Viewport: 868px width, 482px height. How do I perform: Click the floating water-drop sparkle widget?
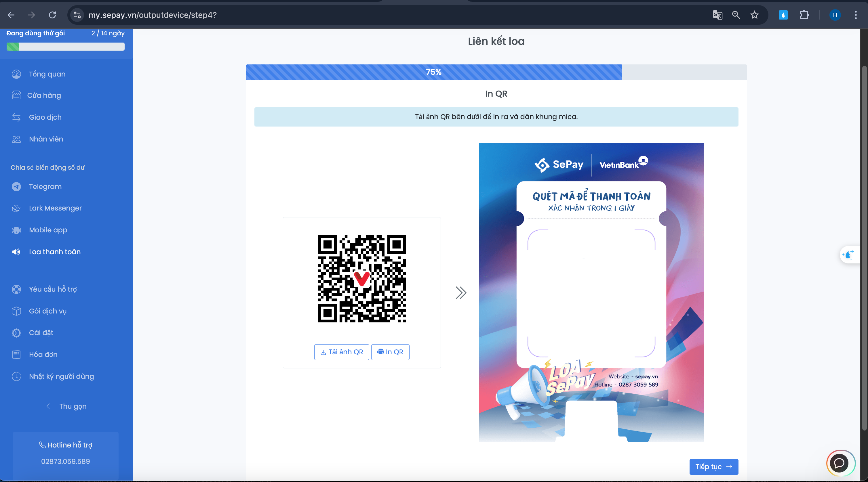point(848,255)
